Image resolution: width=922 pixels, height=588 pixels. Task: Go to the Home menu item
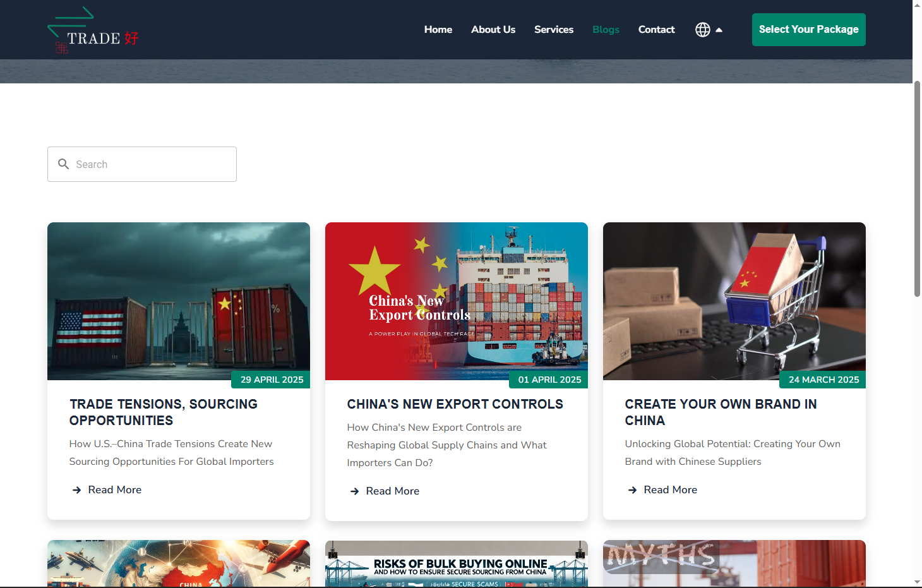click(438, 30)
